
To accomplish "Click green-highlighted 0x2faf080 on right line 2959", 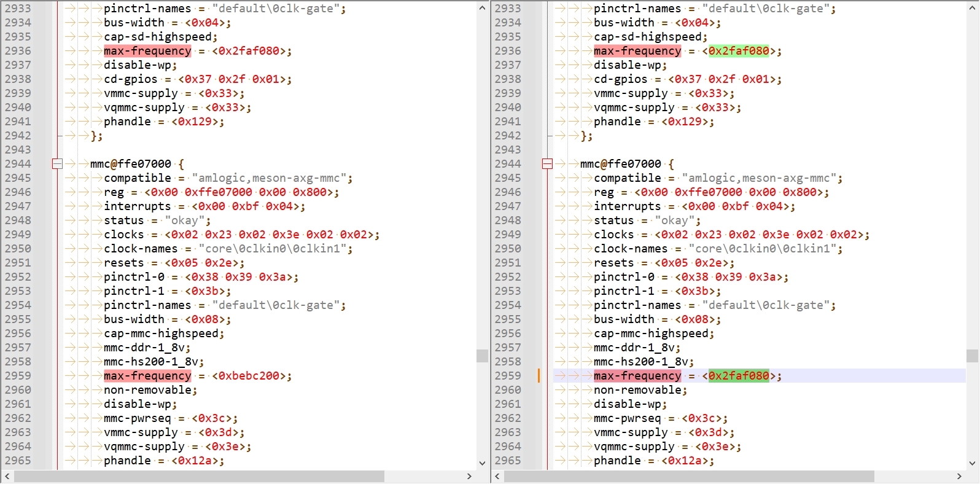I will coord(738,376).
